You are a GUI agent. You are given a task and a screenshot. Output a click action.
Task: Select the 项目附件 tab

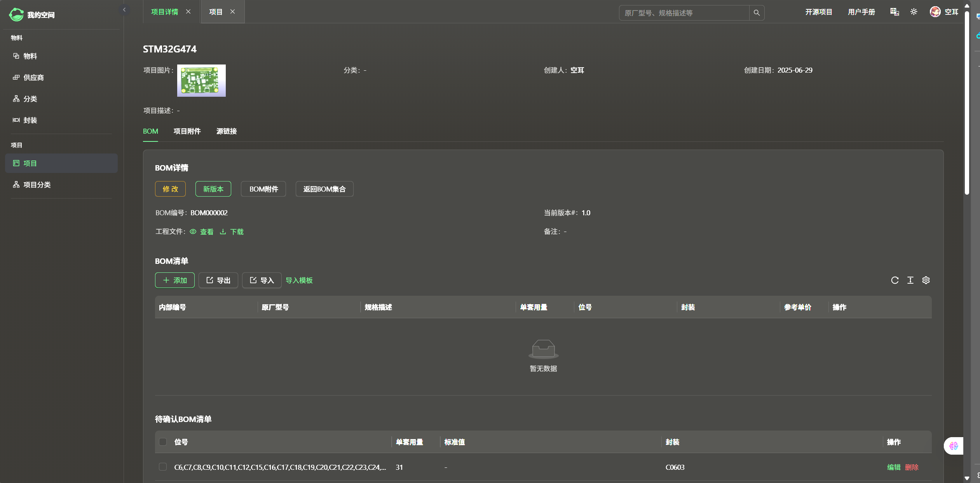[x=187, y=131]
